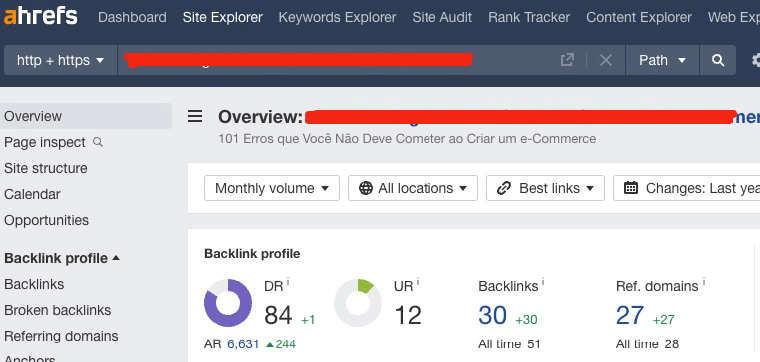The image size is (760, 362).
Task: Click the DR value 84
Action: 278,316
